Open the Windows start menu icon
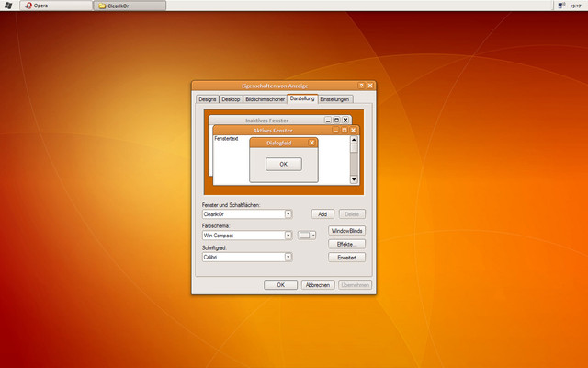This screenshot has width=588, height=368. pyautogui.click(x=8, y=6)
